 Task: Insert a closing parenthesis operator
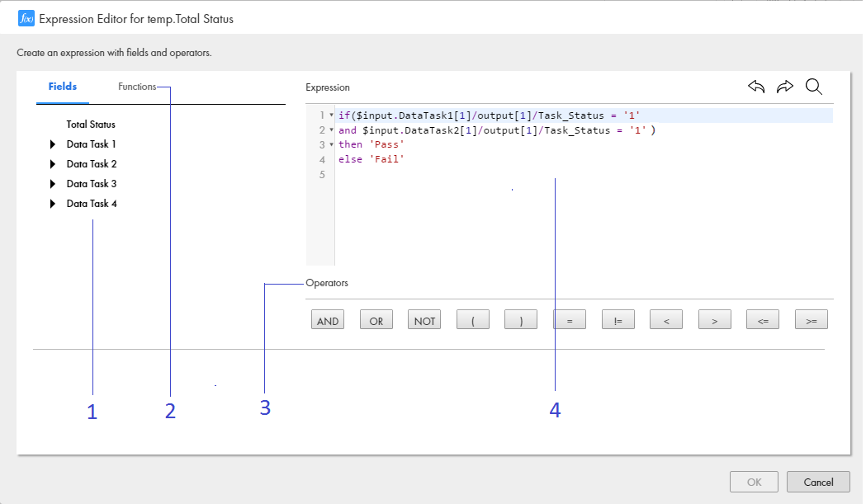click(521, 319)
